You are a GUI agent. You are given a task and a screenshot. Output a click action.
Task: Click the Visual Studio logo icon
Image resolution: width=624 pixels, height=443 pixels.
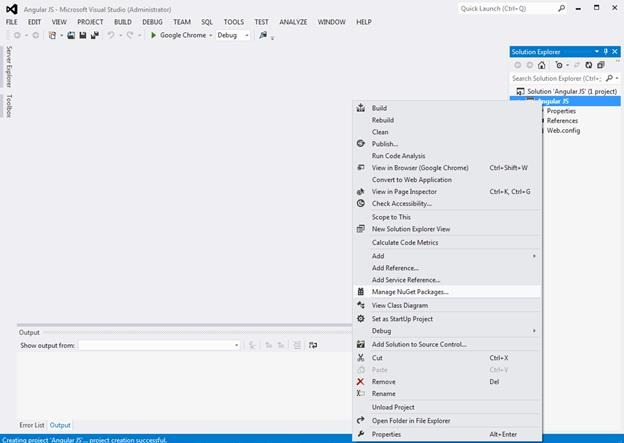click(12, 9)
